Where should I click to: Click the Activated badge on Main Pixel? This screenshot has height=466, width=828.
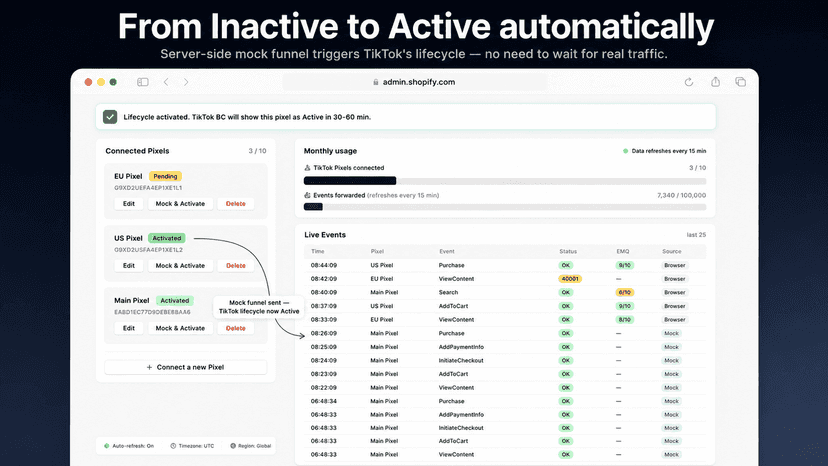coord(175,301)
